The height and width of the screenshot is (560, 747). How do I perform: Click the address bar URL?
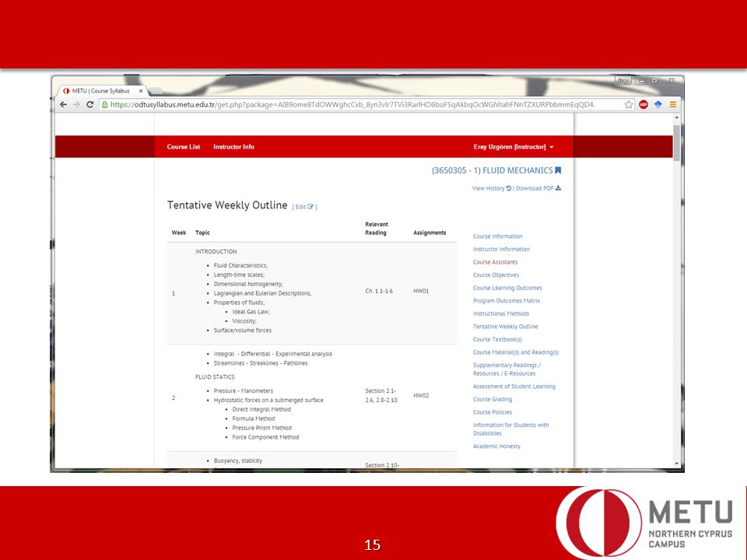click(x=352, y=104)
